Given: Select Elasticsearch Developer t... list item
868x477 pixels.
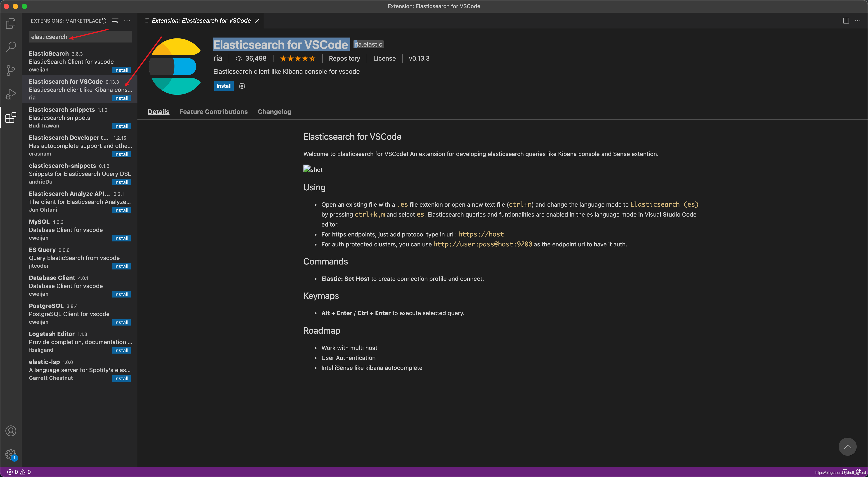Looking at the screenshot, I should pos(80,145).
